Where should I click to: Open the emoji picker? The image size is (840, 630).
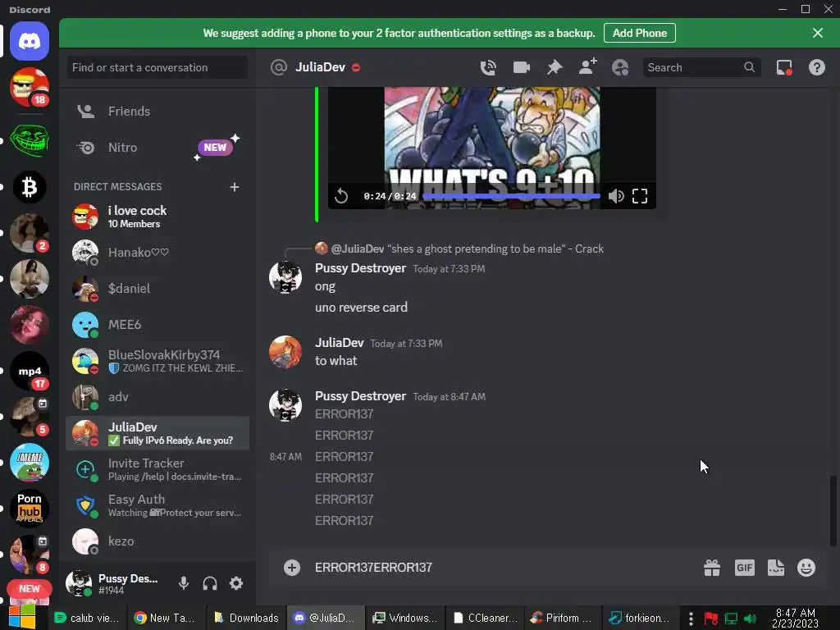pos(806,568)
